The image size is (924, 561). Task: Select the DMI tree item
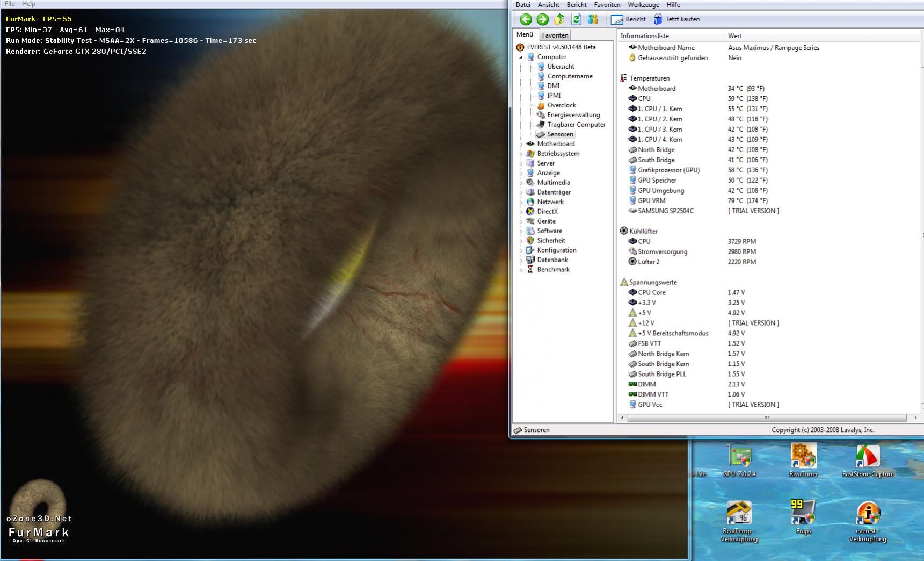pyautogui.click(x=553, y=86)
